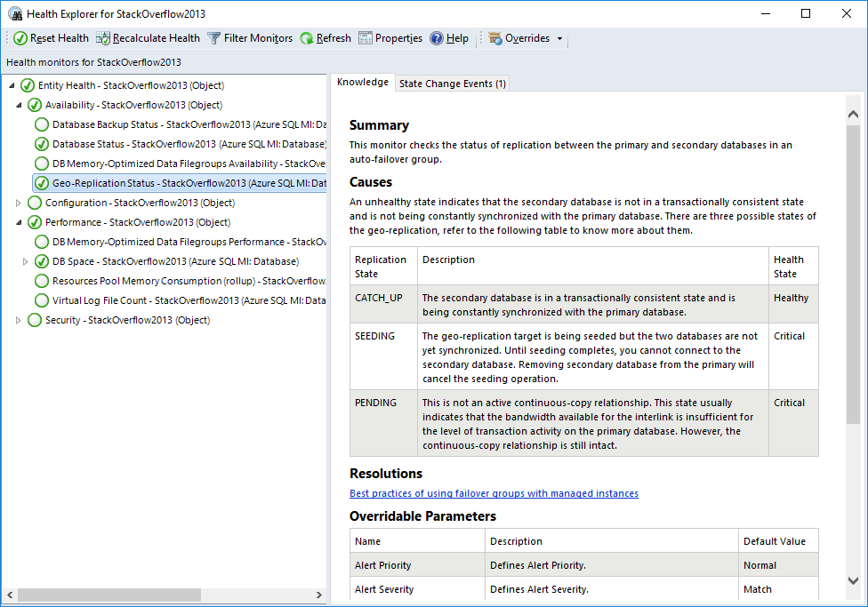Click the Resolutions heading
Viewport: 868px width, 607px height.
(x=386, y=474)
